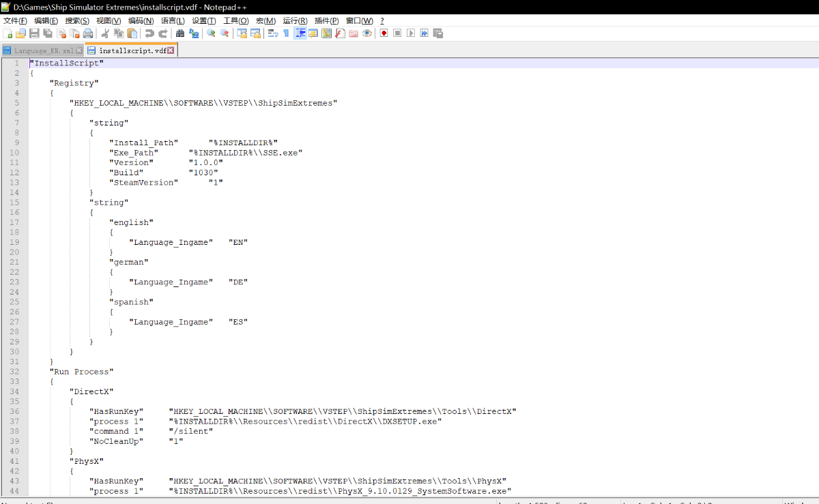
Task: Open the 视图(V) menu
Action: 109,21
